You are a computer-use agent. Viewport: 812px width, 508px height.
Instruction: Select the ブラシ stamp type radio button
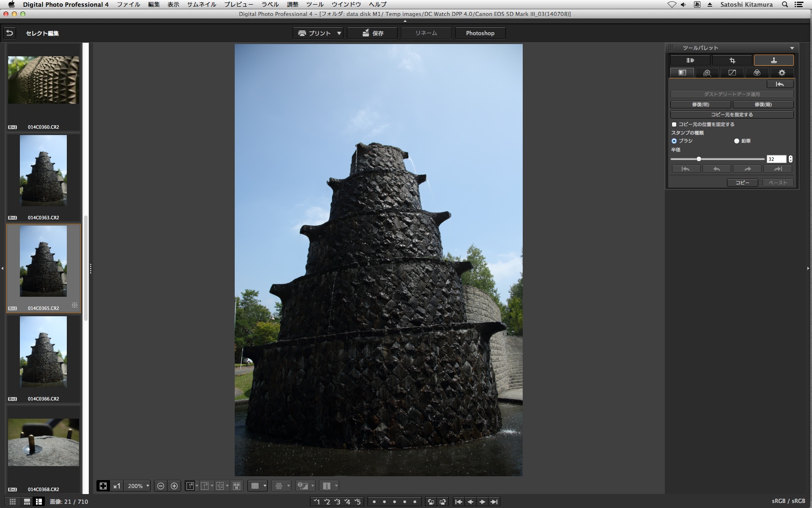[674, 141]
